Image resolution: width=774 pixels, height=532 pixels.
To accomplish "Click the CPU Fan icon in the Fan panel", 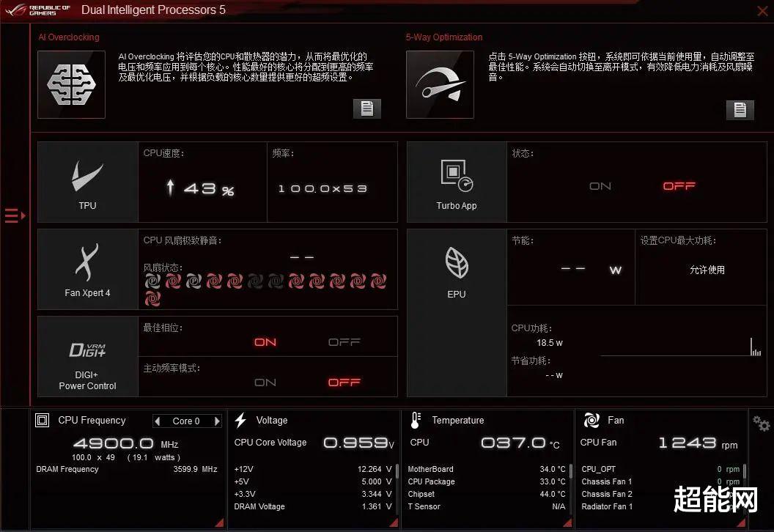I will point(590,420).
